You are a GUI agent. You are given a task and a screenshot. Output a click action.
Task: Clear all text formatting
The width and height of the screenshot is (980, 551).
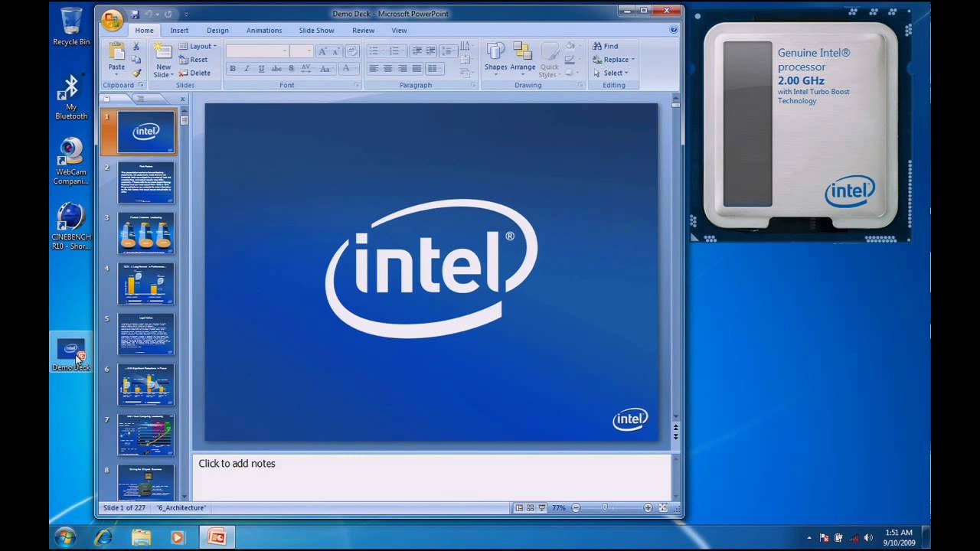[x=353, y=51]
